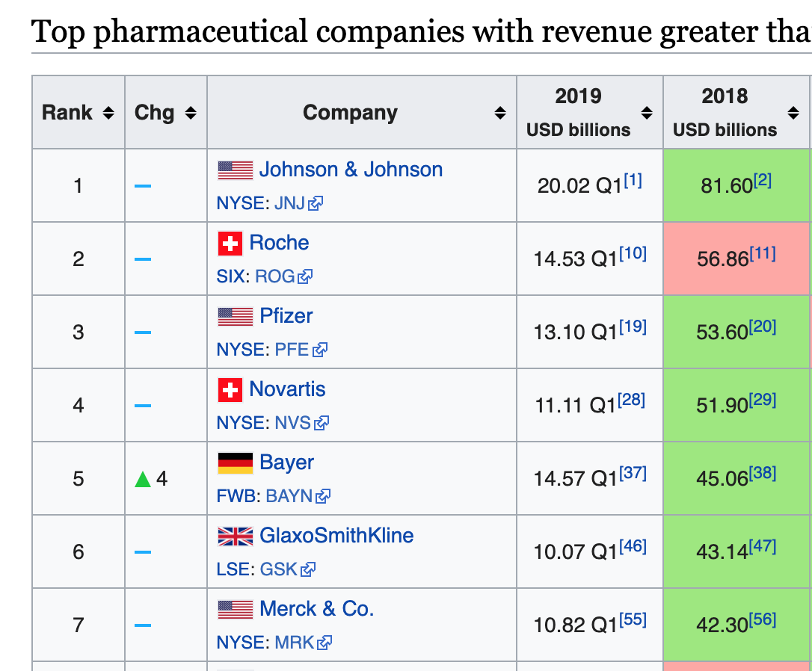
Task: Open the Johnson & Johnson article link
Action: pyautogui.click(x=351, y=170)
